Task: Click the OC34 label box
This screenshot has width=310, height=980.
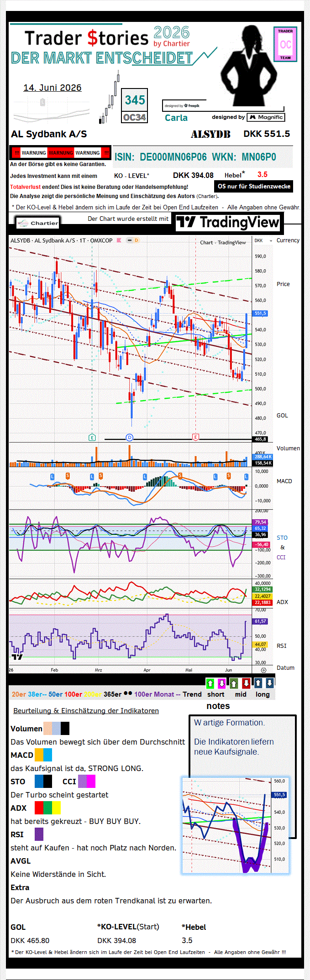Action: [x=135, y=117]
